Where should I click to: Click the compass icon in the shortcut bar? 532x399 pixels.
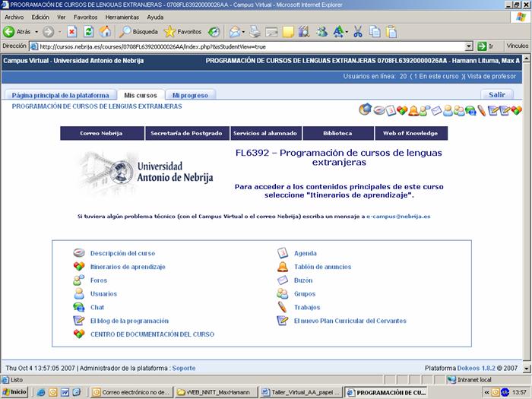[378, 110]
